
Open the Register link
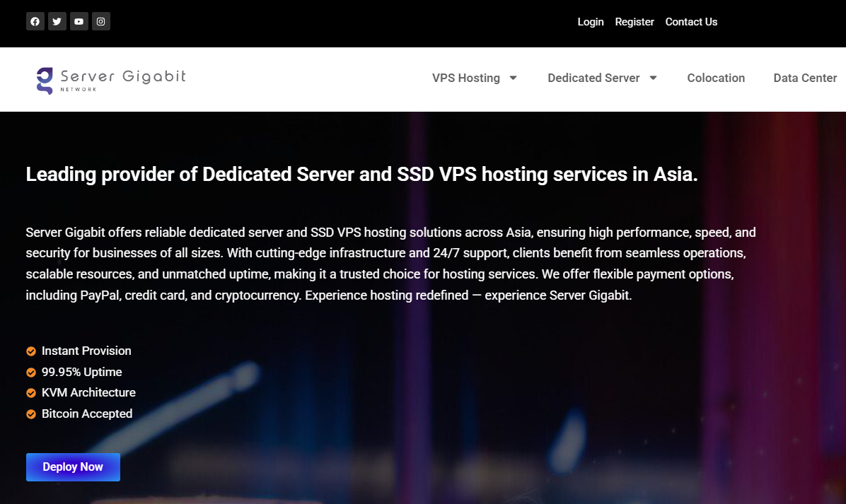coord(634,22)
